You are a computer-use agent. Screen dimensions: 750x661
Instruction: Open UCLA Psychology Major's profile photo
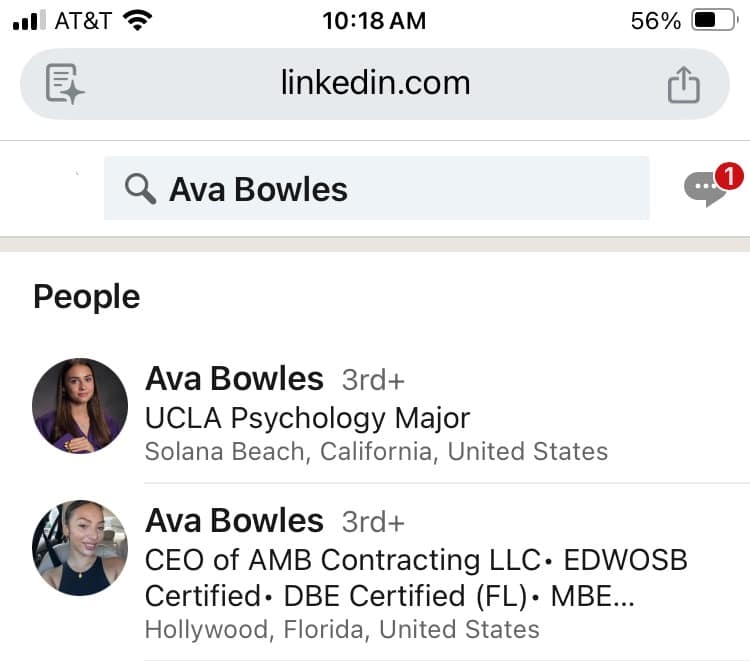click(80, 406)
